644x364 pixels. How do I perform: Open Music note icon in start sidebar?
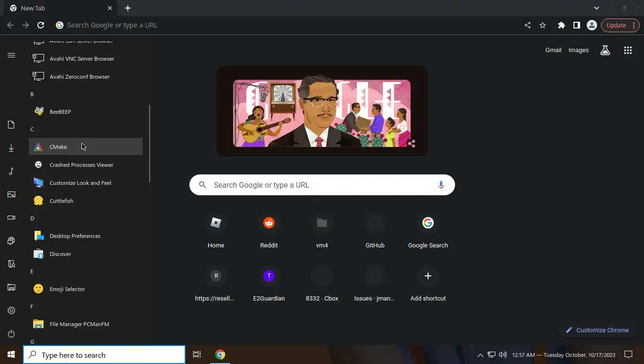click(x=11, y=171)
